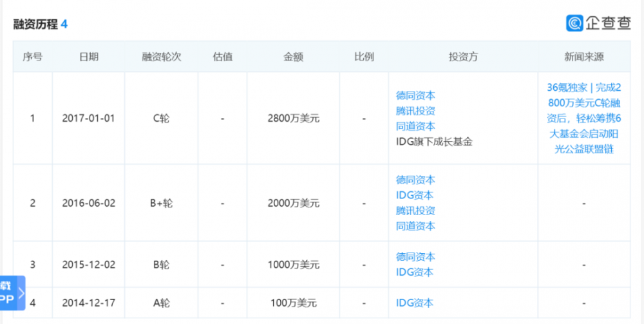Image resolution: width=644 pixels, height=324 pixels.
Task: Click the 新闻来源 column header
Action: 583,57
